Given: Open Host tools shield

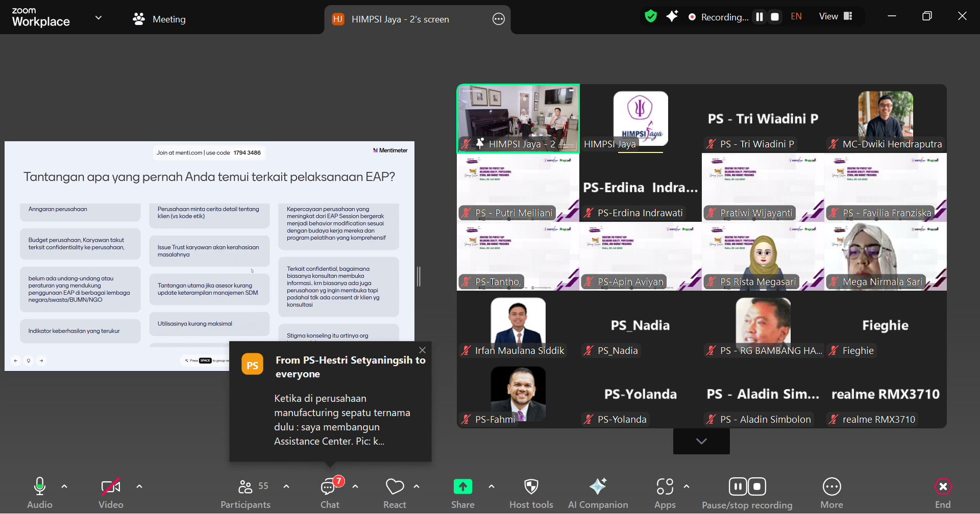Looking at the screenshot, I should [x=531, y=493].
